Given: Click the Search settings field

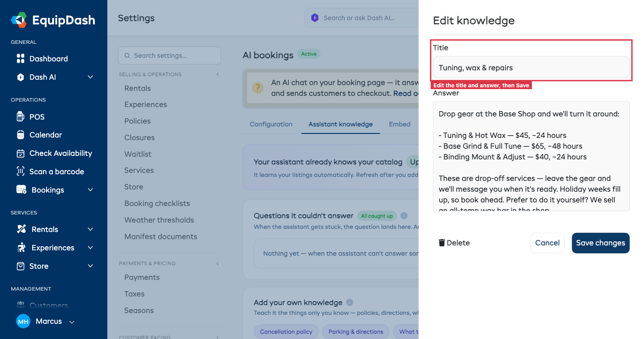Looking at the screenshot, I should point(169,56).
